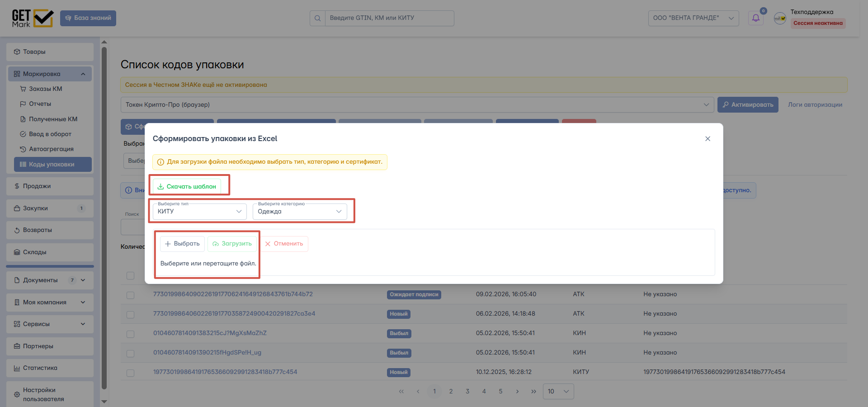Image resolution: width=868 pixels, height=407 pixels.
Task: Click the notification bell icon
Action: (x=755, y=18)
